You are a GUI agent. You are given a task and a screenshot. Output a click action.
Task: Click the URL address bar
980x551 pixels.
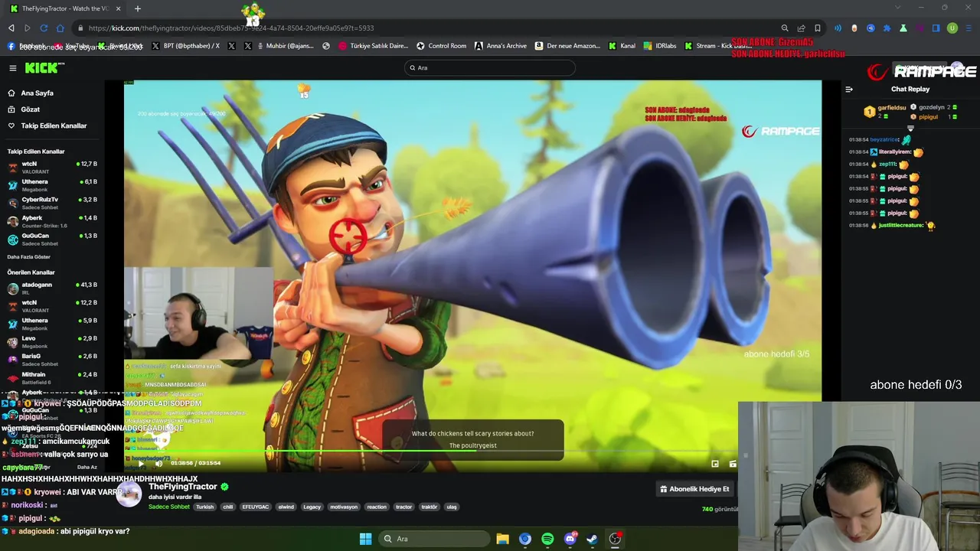pyautogui.click(x=429, y=28)
